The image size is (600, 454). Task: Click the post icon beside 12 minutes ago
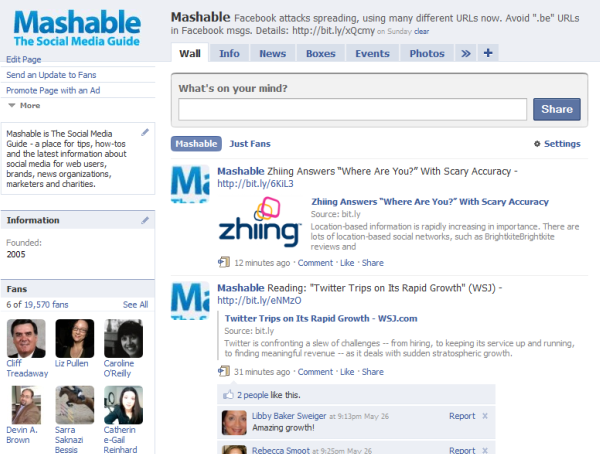pyautogui.click(x=224, y=262)
